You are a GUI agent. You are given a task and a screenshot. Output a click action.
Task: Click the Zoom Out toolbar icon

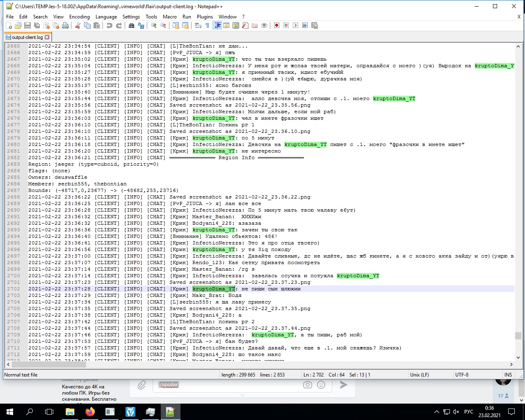163,25
